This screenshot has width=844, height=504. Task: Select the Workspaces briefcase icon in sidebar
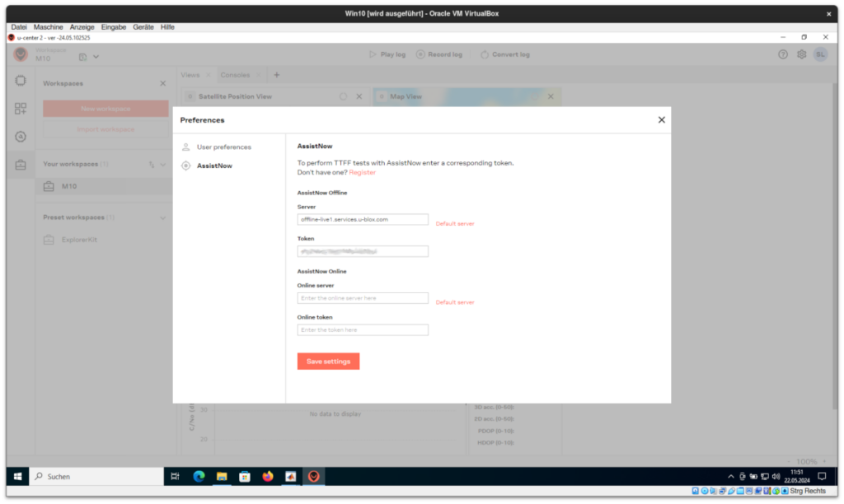pyautogui.click(x=21, y=165)
